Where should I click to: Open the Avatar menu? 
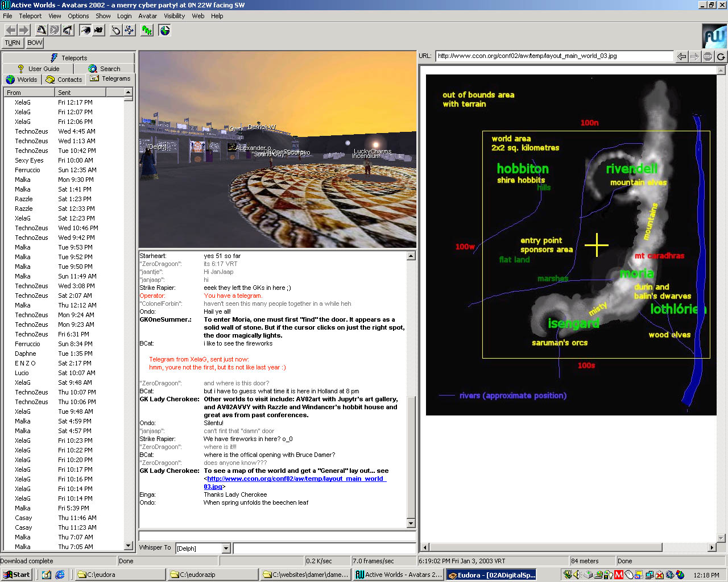(x=147, y=16)
